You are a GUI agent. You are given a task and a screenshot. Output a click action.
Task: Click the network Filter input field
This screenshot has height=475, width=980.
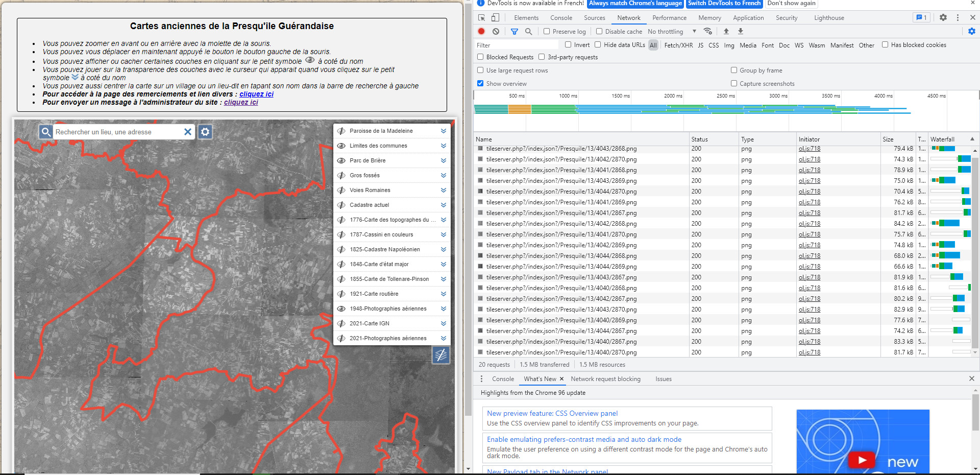(517, 45)
